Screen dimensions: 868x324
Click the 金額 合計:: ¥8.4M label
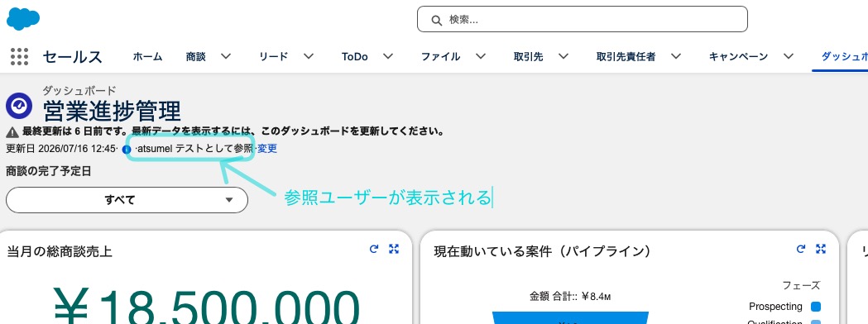[570, 297]
